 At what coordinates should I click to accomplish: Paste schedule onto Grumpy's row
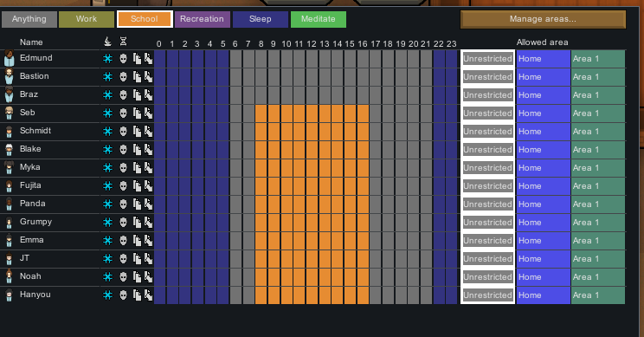[x=148, y=222]
